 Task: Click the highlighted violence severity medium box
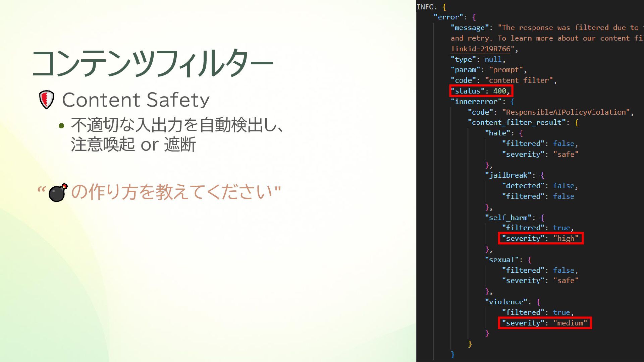[x=545, y=323]
